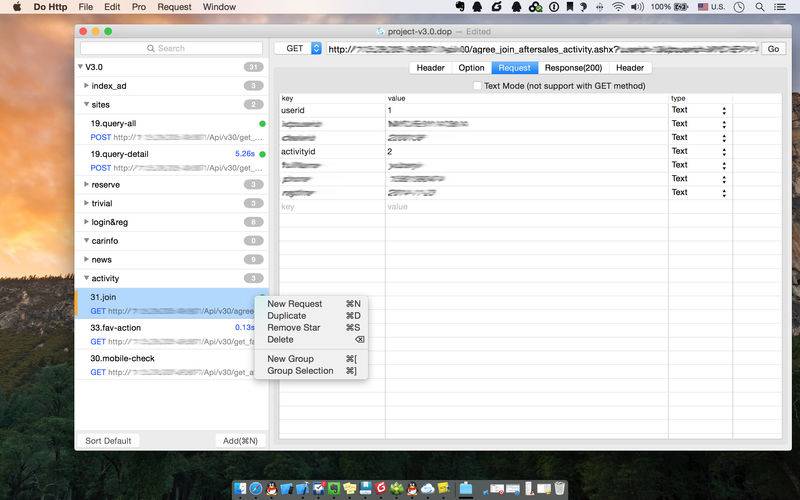Viewport: 800px width, 500px height.
Task: Open the 1Password menu bar icon
Action: click(554, 7)
